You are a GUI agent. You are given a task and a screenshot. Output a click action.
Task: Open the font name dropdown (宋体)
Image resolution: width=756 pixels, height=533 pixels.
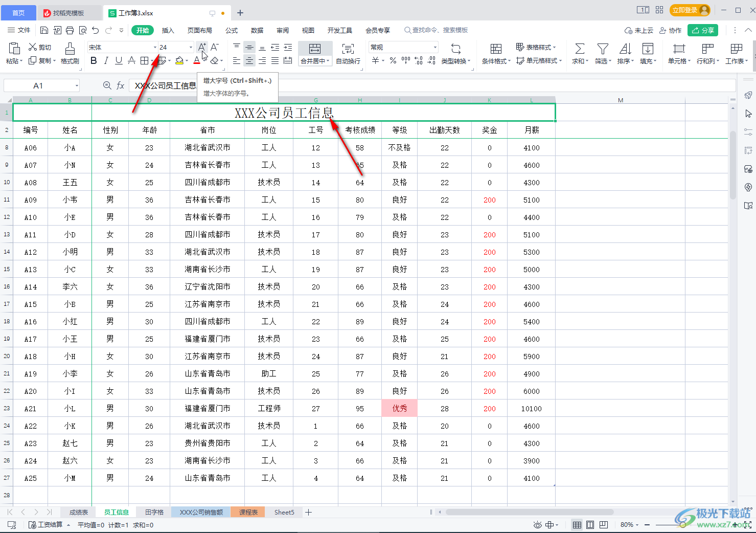click(155, 47)
